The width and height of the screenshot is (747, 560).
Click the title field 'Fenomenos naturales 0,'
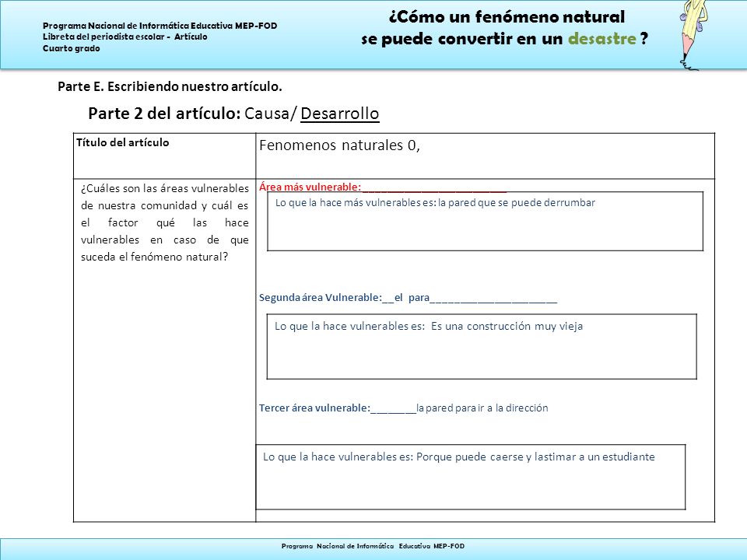pyautogui.click(x=485, y=156)
